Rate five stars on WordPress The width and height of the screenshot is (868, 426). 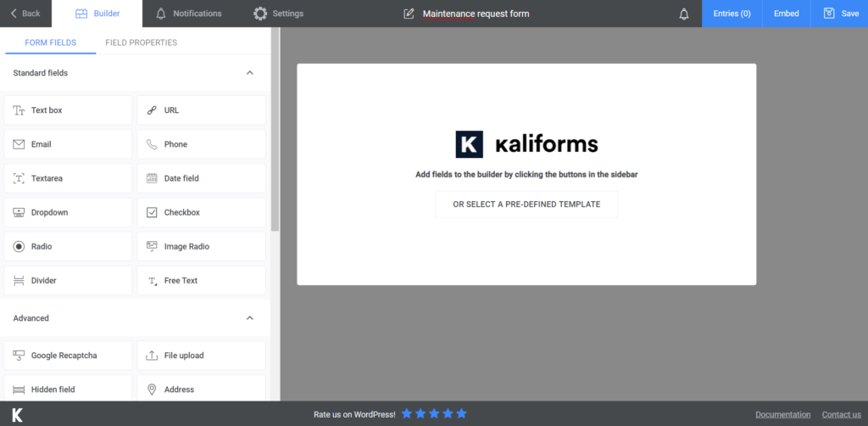(462, 414)
